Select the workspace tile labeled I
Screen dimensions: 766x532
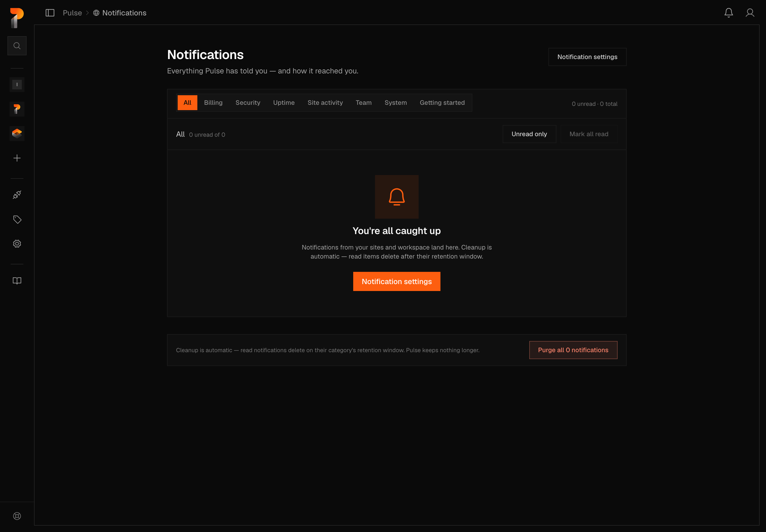pos(17,85)
